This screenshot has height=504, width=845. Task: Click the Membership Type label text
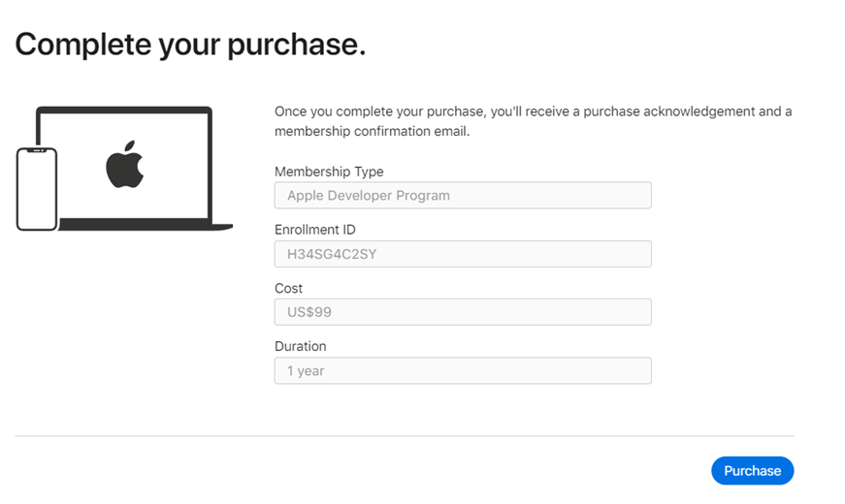point(329,172)
